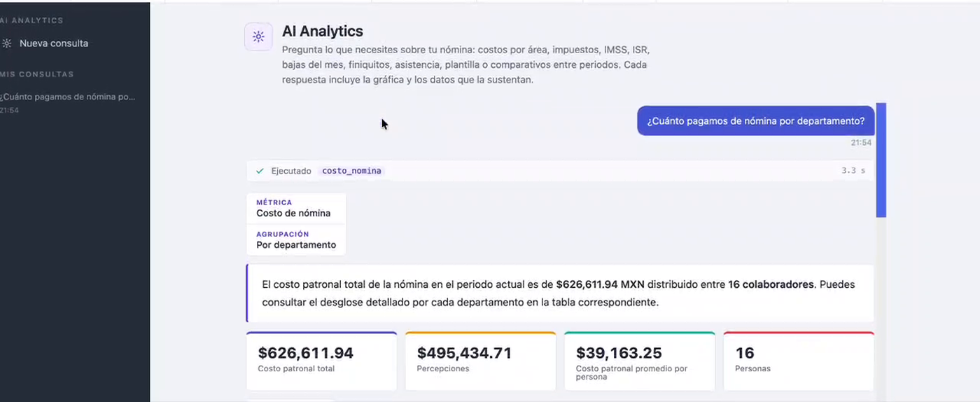
Task: Select the Costo patronal promedio por persona card
Action: coord(639,361)
